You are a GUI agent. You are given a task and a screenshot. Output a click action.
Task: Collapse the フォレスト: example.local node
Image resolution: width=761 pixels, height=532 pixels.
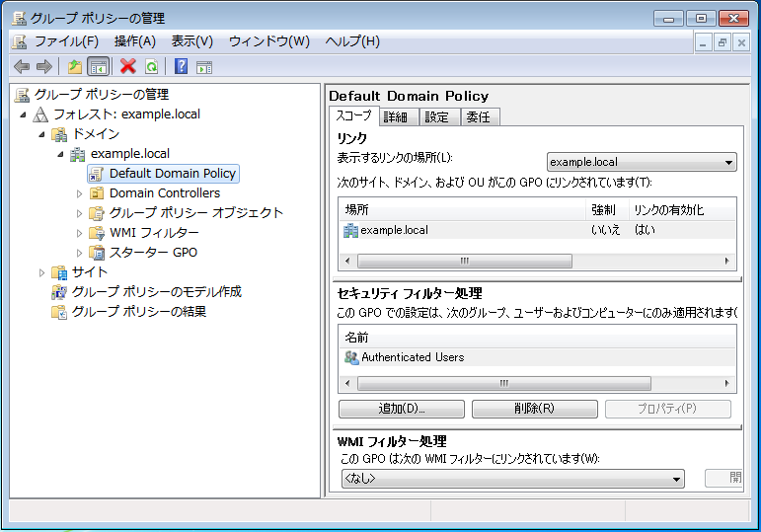[23, 115]
